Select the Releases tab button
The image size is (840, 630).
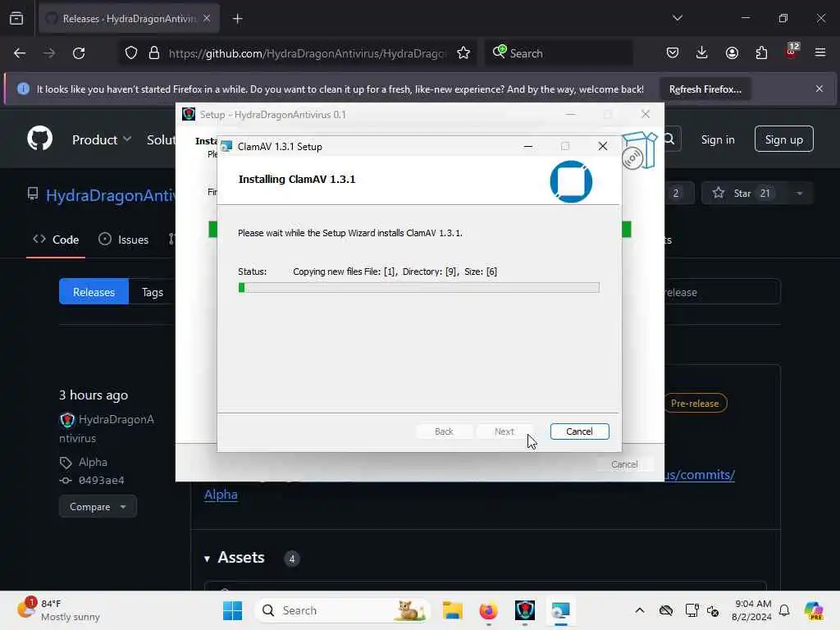(94, 292)
